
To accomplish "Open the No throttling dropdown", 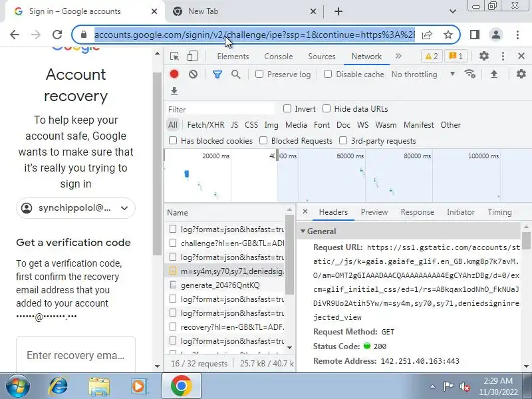I will (423, 74).
